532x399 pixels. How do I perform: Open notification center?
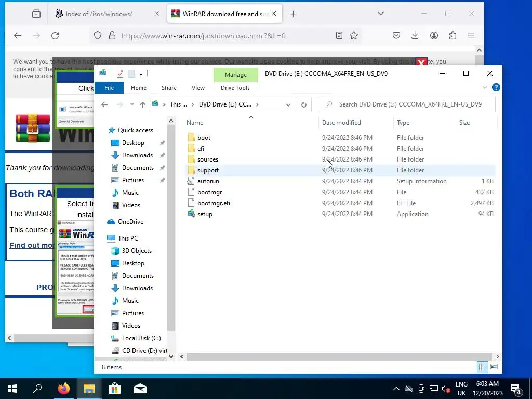[516, 389]
